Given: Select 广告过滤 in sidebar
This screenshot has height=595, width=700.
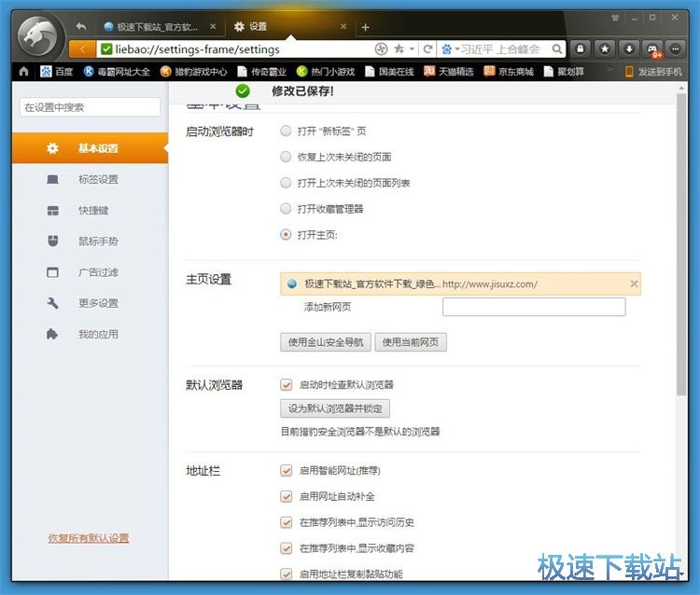Looking at the screenshot, I should tap(91, 272).
